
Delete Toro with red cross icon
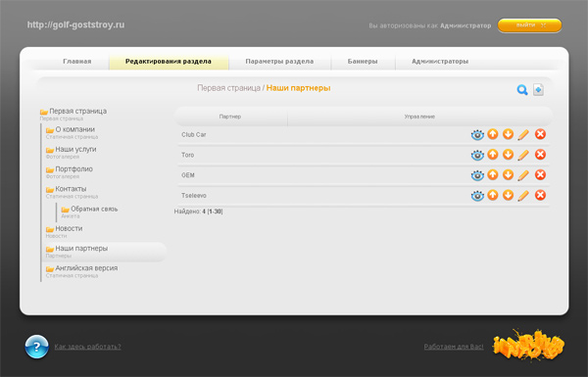click(540, 155)
